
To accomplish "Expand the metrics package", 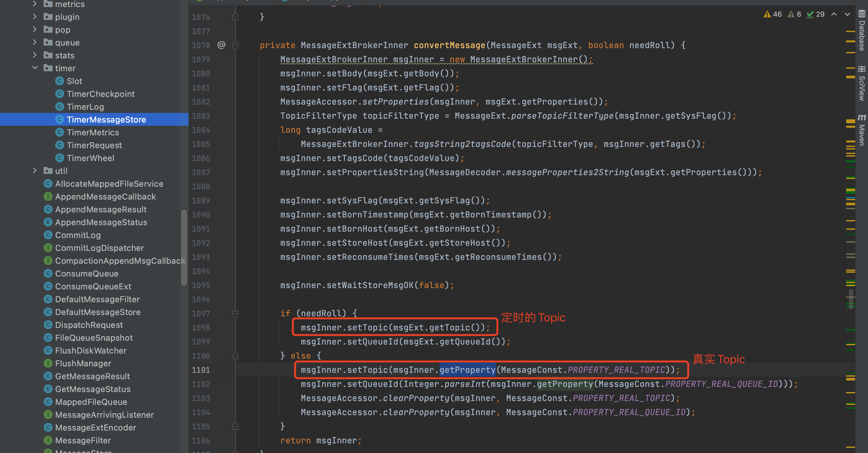I will point(35,4).
